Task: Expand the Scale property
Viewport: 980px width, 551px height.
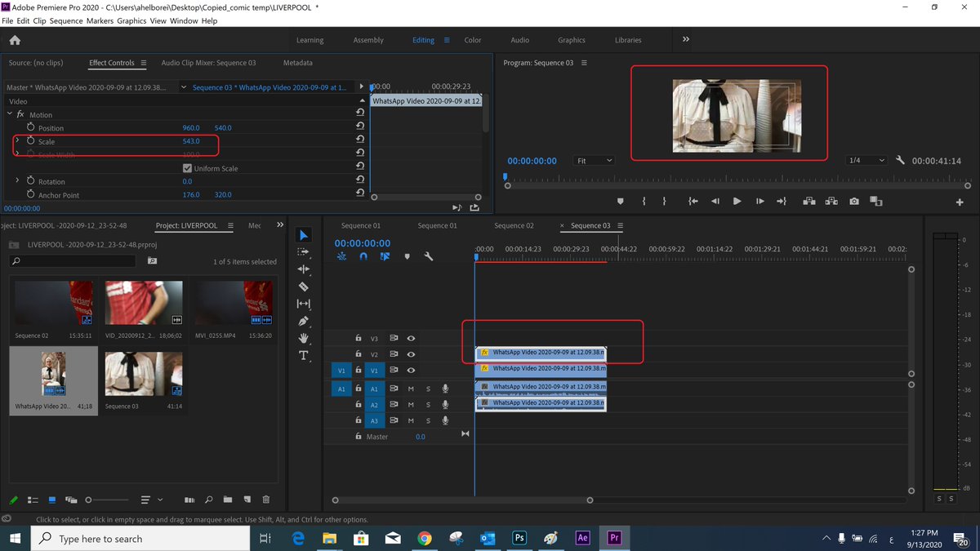Action: 17,141
